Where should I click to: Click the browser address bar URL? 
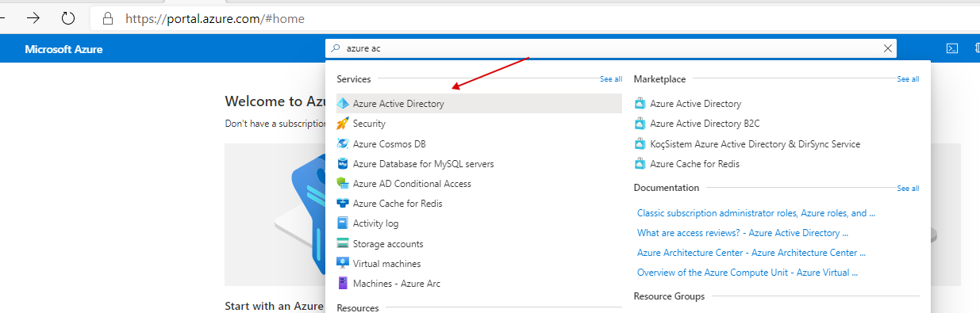[214, 18]
